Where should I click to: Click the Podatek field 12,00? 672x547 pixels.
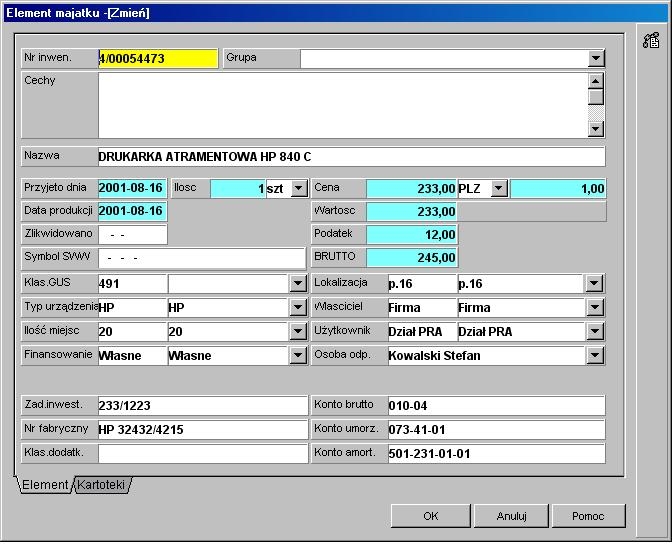pyautogui.click(x=411, y=234)
